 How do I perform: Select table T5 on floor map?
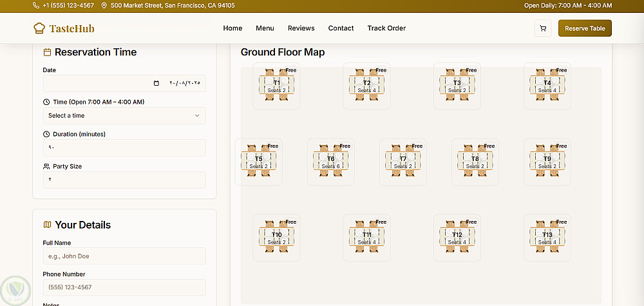click(259, 162)
